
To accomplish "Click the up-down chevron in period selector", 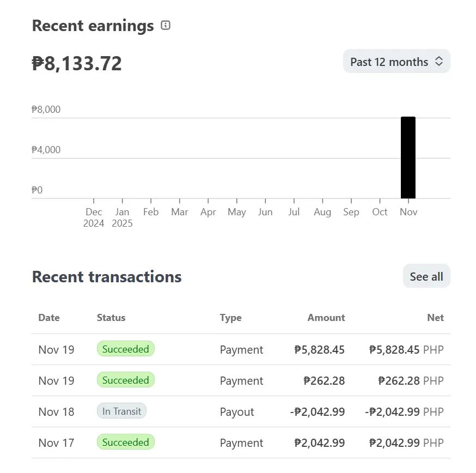I will coord(438,61).
